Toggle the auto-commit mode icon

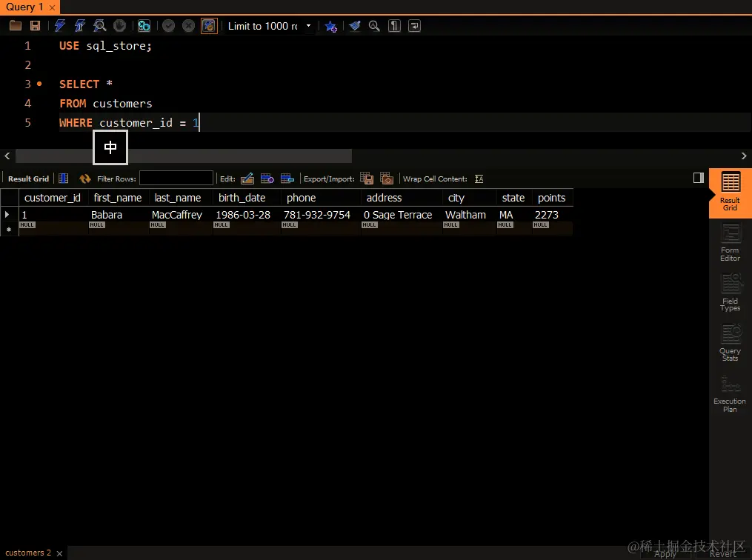209,26
